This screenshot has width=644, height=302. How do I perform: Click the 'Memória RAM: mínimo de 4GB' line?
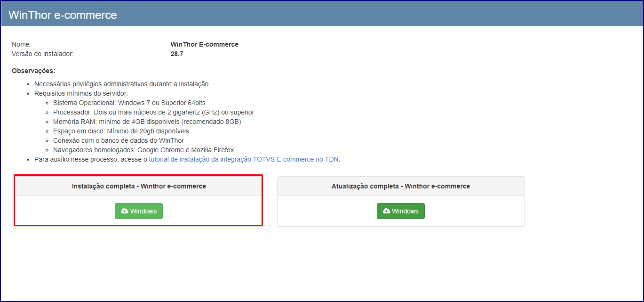point(147,122)
